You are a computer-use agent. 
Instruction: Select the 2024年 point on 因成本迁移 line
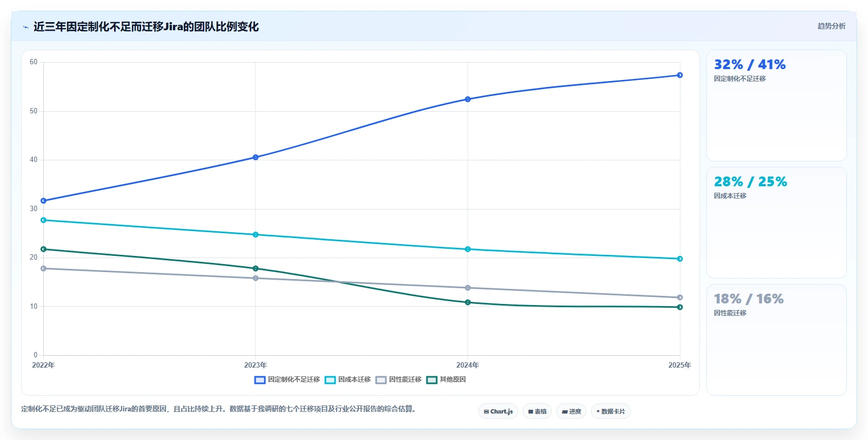coord(468,249)
